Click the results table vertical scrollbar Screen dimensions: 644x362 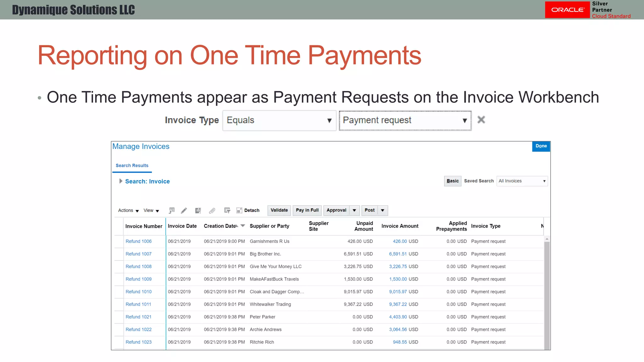[547, 295]
